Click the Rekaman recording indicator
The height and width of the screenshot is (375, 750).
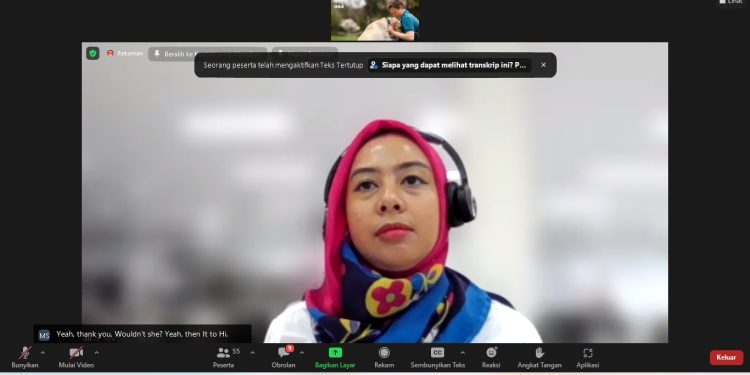125,54
